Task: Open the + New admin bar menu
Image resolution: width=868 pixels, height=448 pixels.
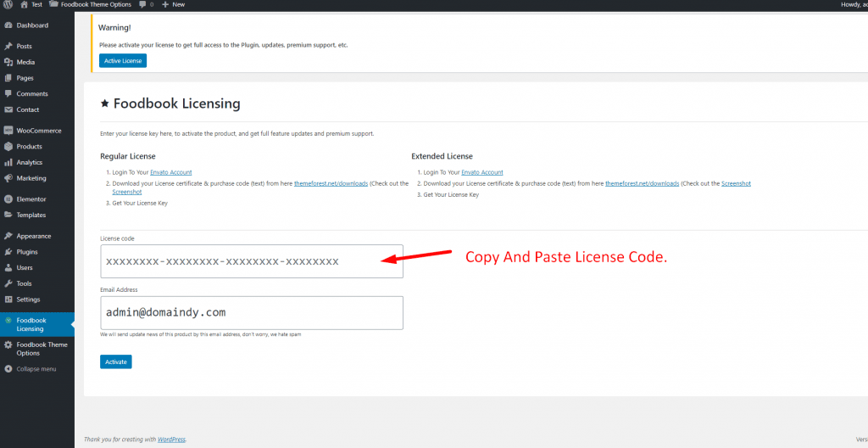Action: pyautogui.click(x=173, y=4)
